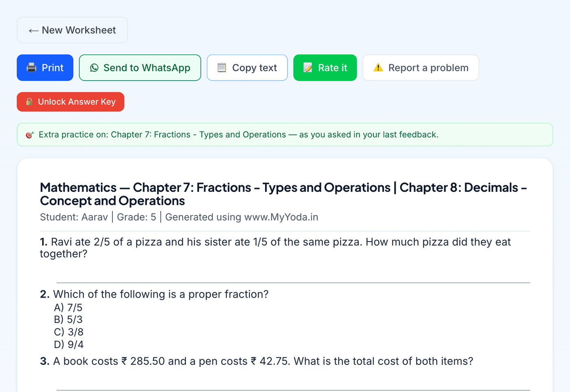Click the answer line under question 1
Screen dimensions: 570x392
point(293,282)
